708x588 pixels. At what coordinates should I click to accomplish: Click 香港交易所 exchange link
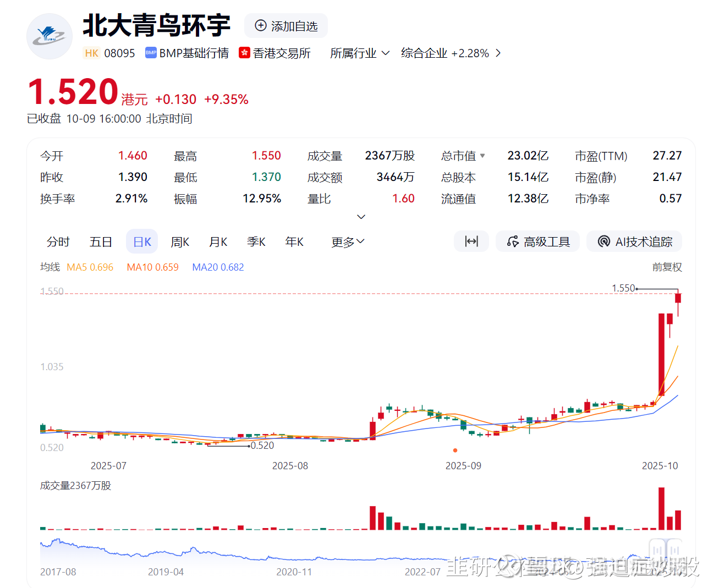(282, 53)
